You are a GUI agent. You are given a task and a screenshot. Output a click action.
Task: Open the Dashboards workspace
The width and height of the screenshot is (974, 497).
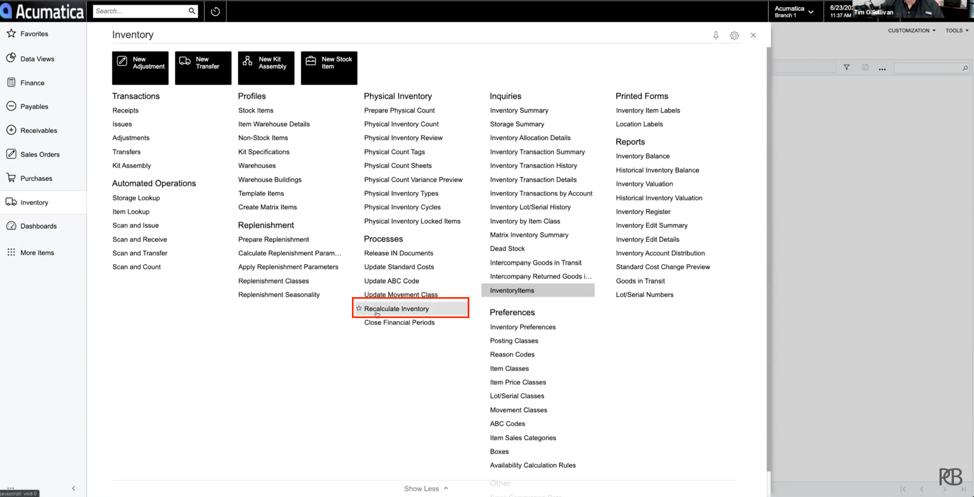coord(38,226)
